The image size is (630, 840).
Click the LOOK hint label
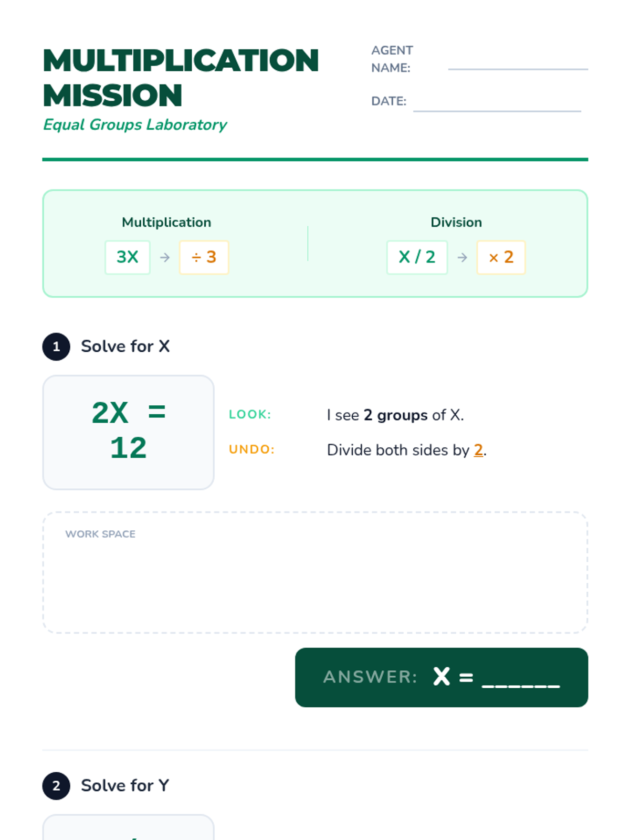(x=250, y=415)
